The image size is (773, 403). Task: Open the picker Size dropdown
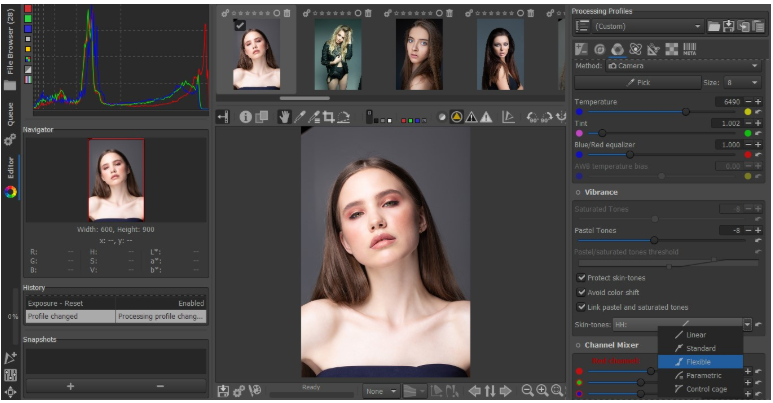(741, 83)
